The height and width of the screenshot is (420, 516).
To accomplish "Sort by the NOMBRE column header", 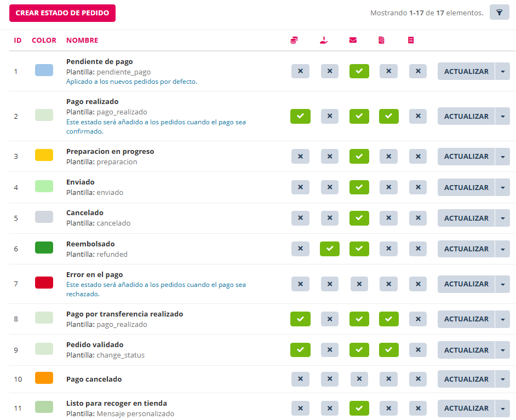I will [82, 40].
